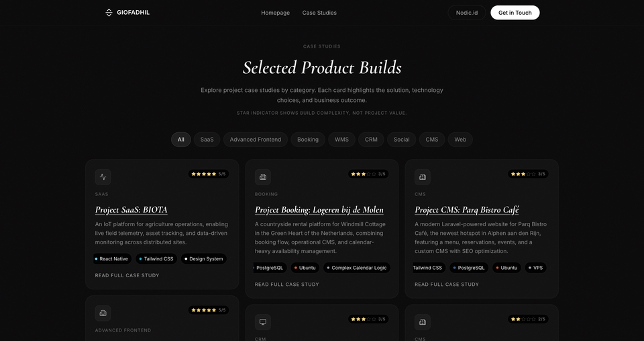This screenshot has width=644, height=341.
Task: Click the Logeren bij de Molen card icon
Action: (263, 177)
